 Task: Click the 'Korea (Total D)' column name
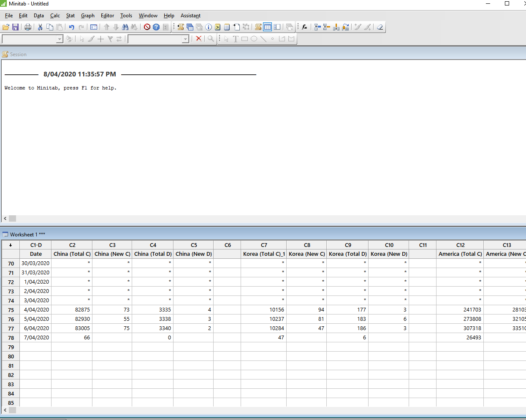(347, 254)
